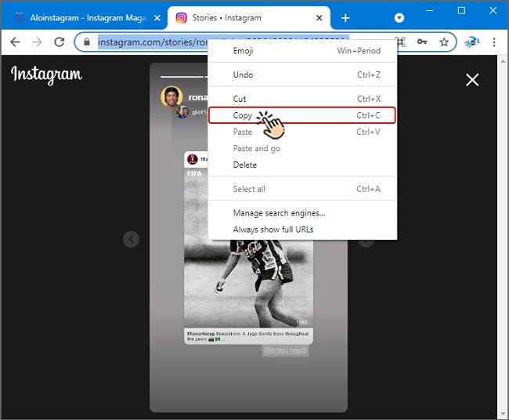Choose Delete from context menu

[x=302, y=165]
